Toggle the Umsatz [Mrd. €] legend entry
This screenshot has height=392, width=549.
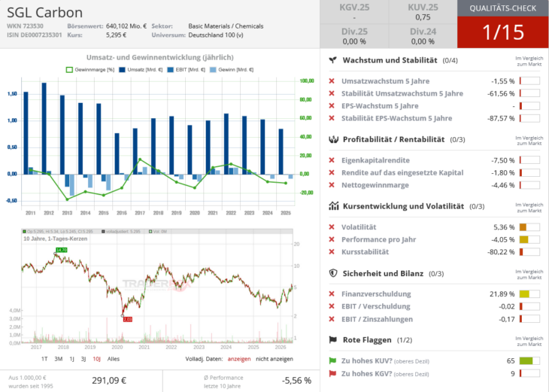point(141,70)
